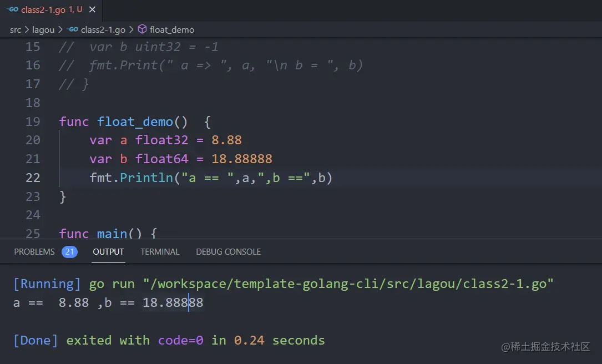Viewport: 602px width, 364px height.
Task: Click line number 16 in the gutter
Action: (x=33, y=65)
